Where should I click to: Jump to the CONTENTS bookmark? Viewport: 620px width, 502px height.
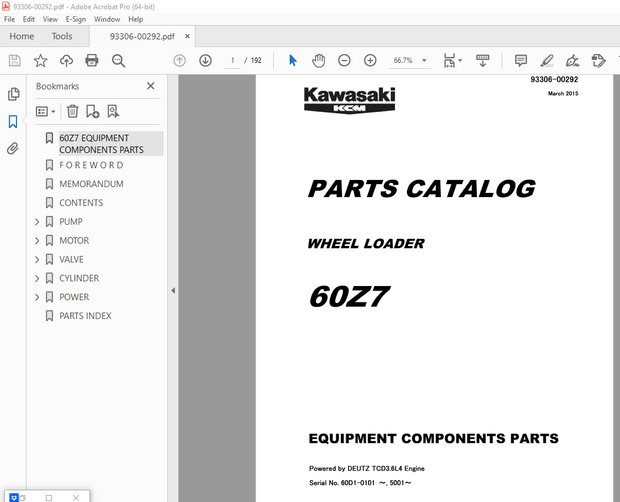pos(81,203)
